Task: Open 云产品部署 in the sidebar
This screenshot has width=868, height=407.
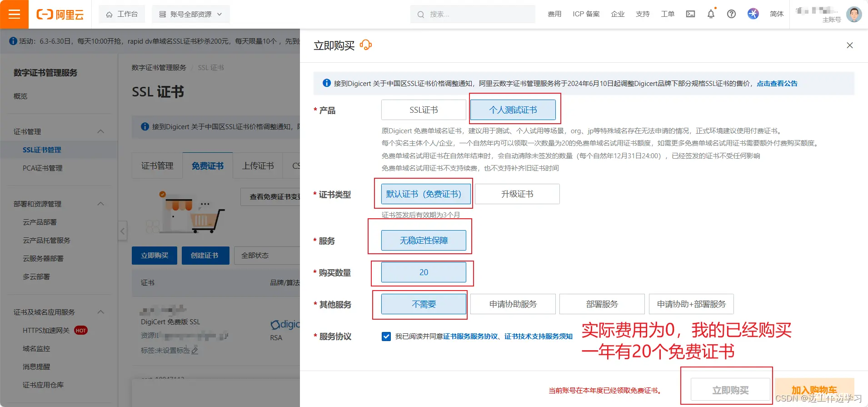Action: (x=40, y=222)
